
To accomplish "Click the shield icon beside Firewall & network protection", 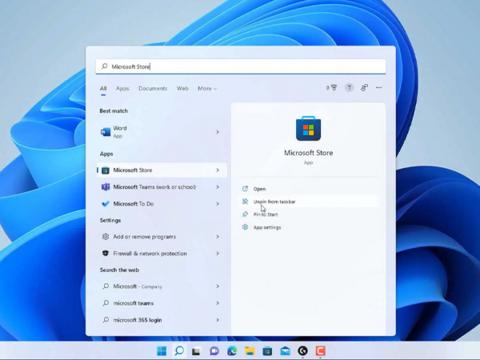I will coord(105,253).
